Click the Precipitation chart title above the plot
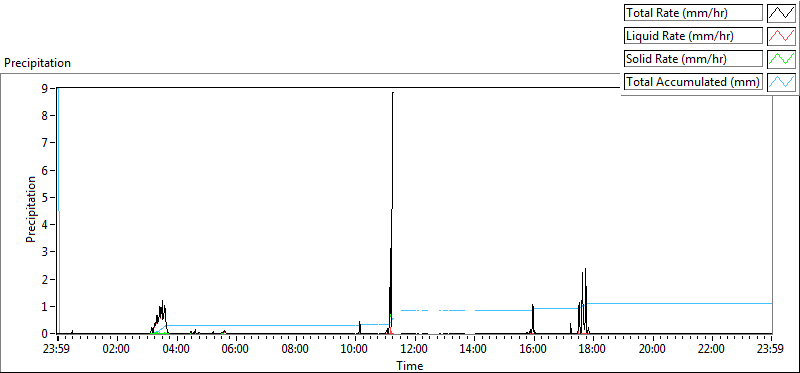Screen dimensions: 800x373 (37, 63)
